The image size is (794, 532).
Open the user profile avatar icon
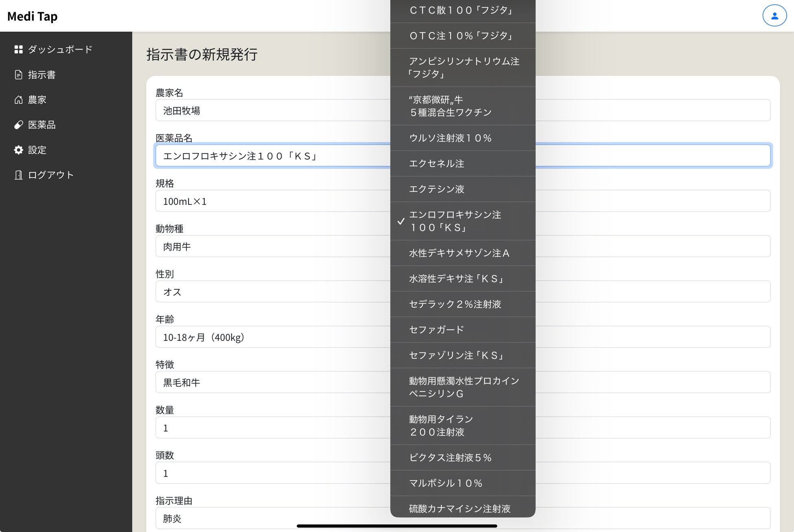click(774, 16)
